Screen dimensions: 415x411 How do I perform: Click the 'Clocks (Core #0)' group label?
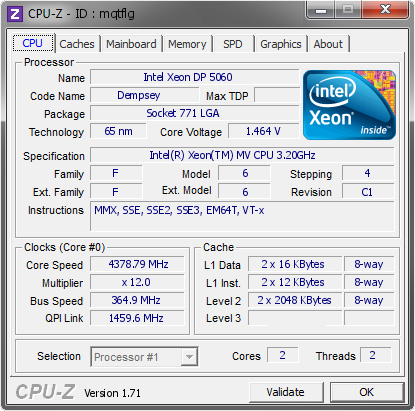pos(64,247)
